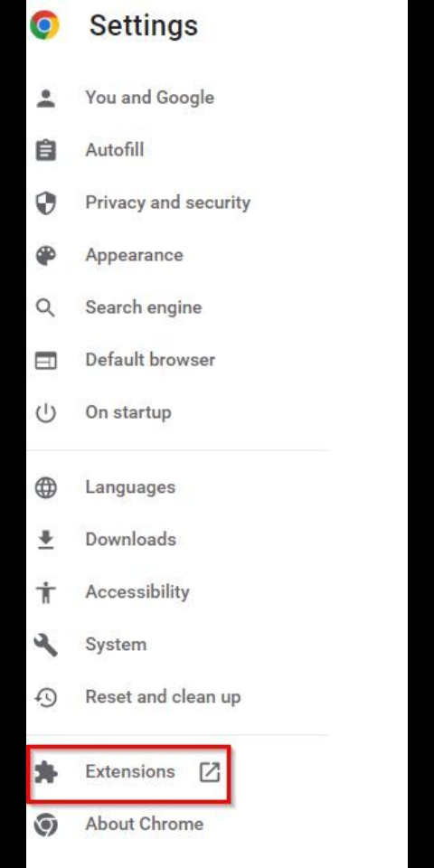Click the power icon for On startup
This screenshot has width=434, height=868.
point(45,413)
